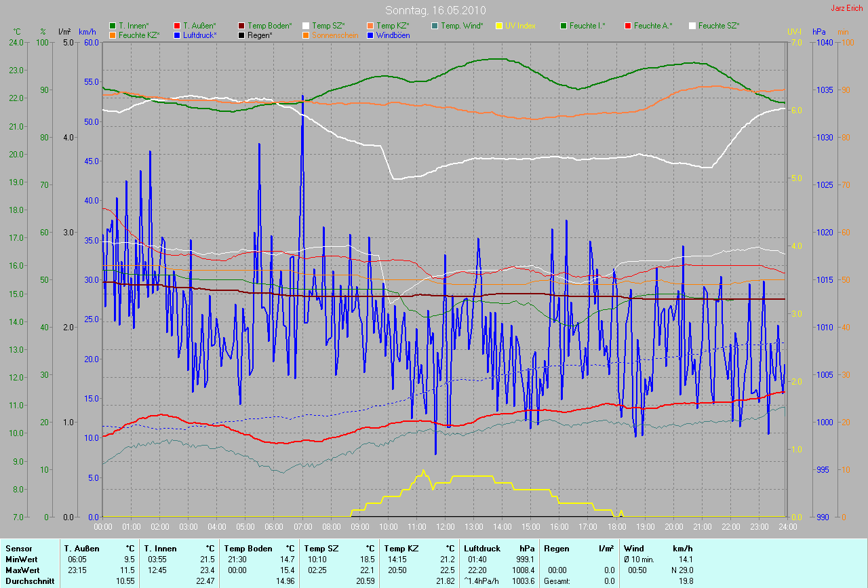Click the 24:00 time-axis label
The height and width of the screenshot is (588, 868).
coord(787,526)
